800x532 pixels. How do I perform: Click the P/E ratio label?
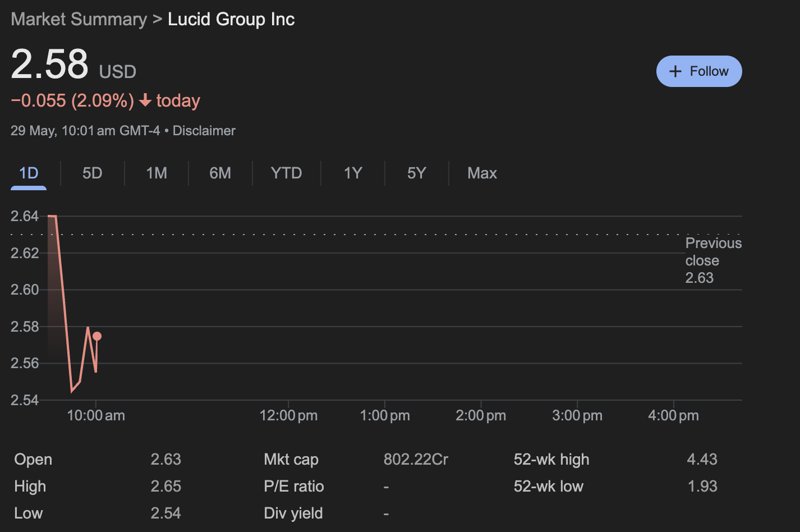[x=294, y=486]
